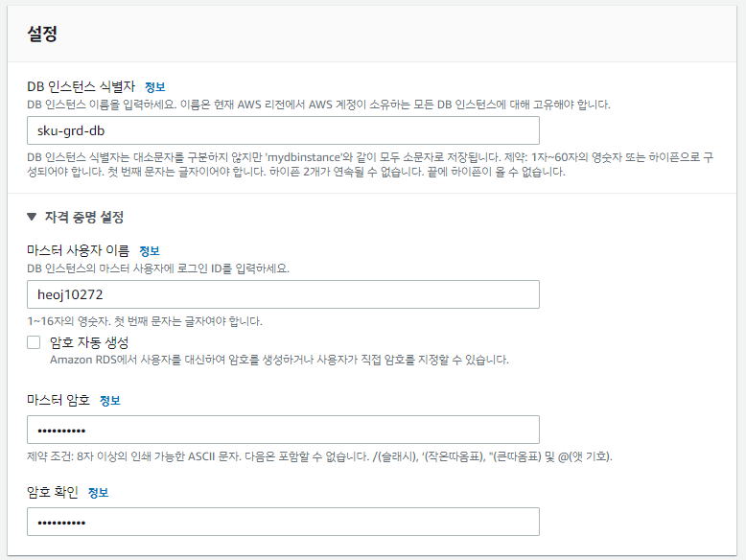The image size is (746, 560).
Task: Click the '제약 조건: 8자 이상' hint text
Action: point(319,456)
